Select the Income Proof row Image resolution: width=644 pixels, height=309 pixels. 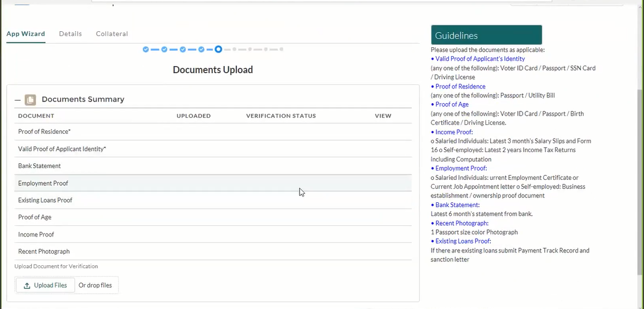213,234
